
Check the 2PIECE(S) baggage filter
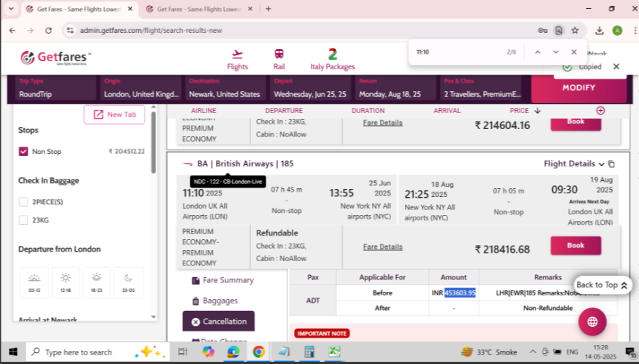click(23, 201)
